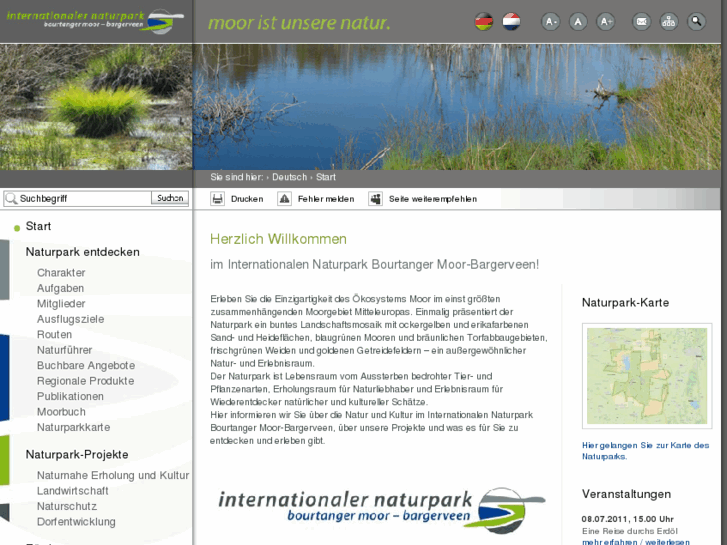Click the 'Veranstaltungen' heading
This screenshot has height=545, width=727.
(x=626, y=494)
